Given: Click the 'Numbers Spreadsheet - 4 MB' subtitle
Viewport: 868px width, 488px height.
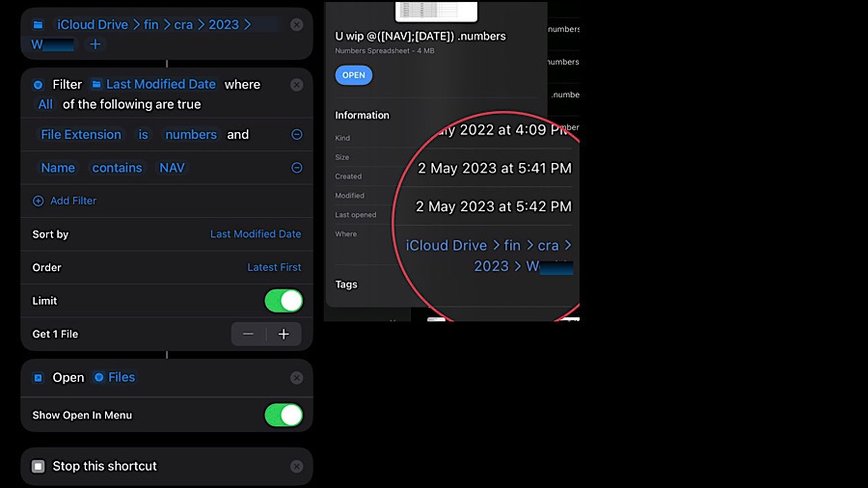Looking at the screenshot, I should click(x=384, y=51).
